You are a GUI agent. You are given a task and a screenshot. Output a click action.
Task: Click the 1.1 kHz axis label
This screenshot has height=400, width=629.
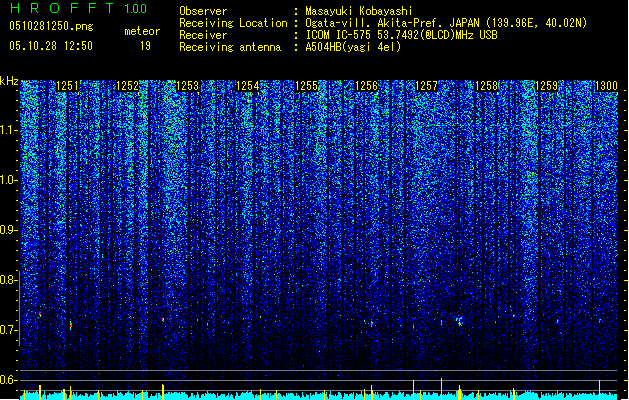click(9, 130)
